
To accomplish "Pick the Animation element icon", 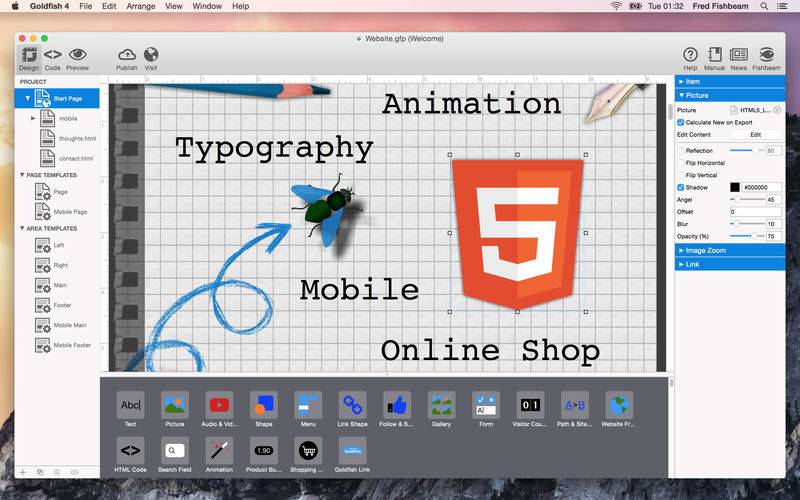I will point(219,450).
